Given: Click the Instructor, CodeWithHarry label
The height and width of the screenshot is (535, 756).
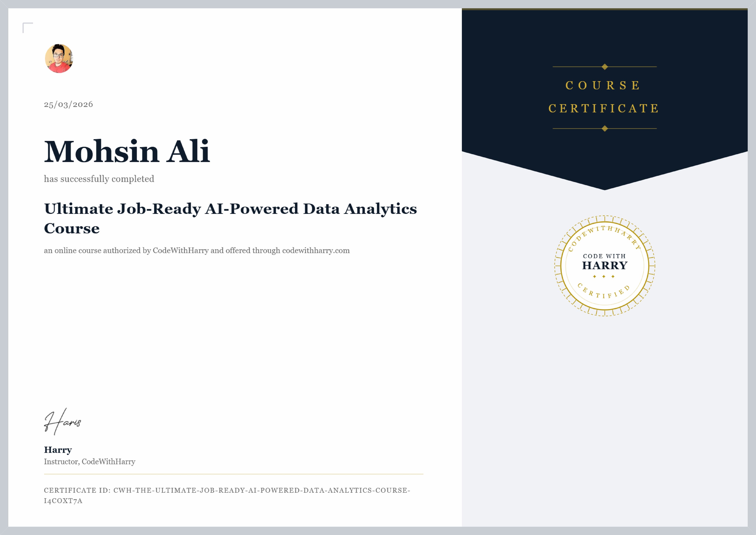Looking at the screenshot, I should (x=90, y=462).
